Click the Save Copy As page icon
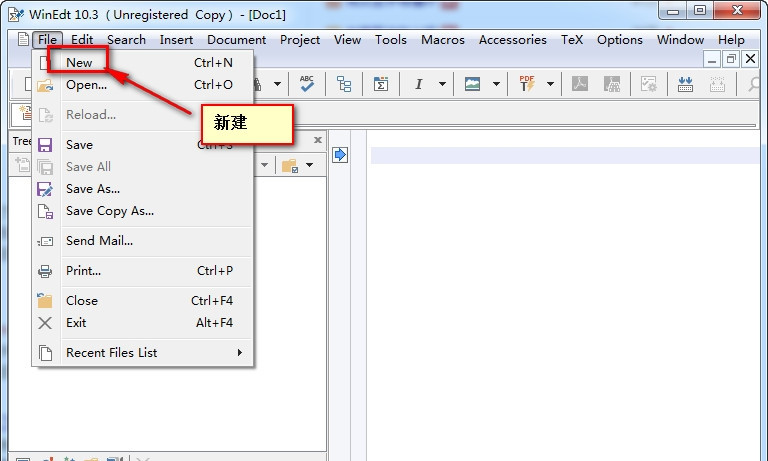The height and width of the screenshot is (461, 768). click(x=45, y=211)
